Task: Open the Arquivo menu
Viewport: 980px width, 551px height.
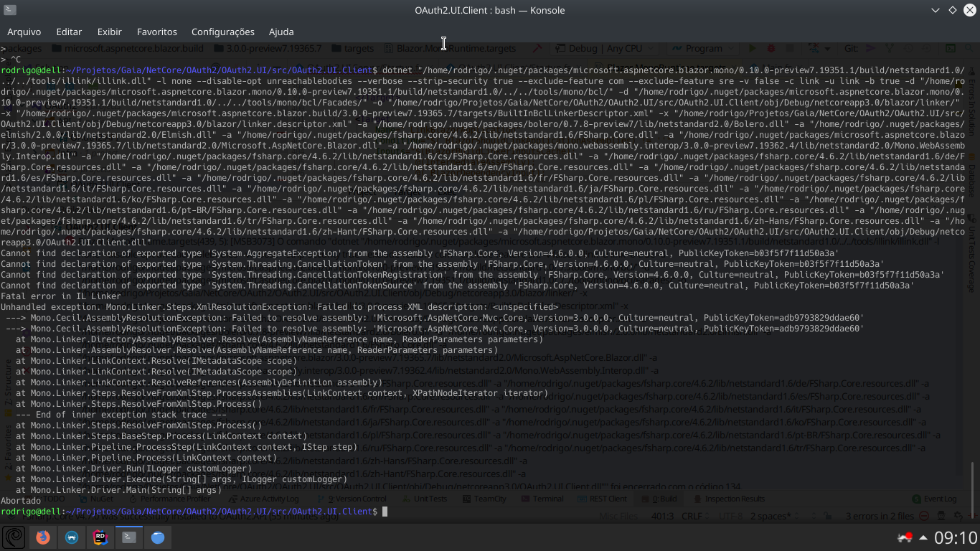Action: (x=24, y=32)
